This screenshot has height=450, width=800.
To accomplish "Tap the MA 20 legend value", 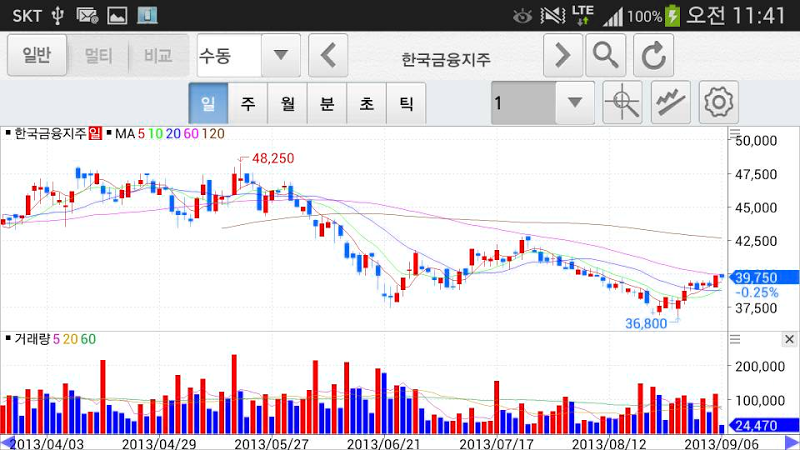I will 173,134.
